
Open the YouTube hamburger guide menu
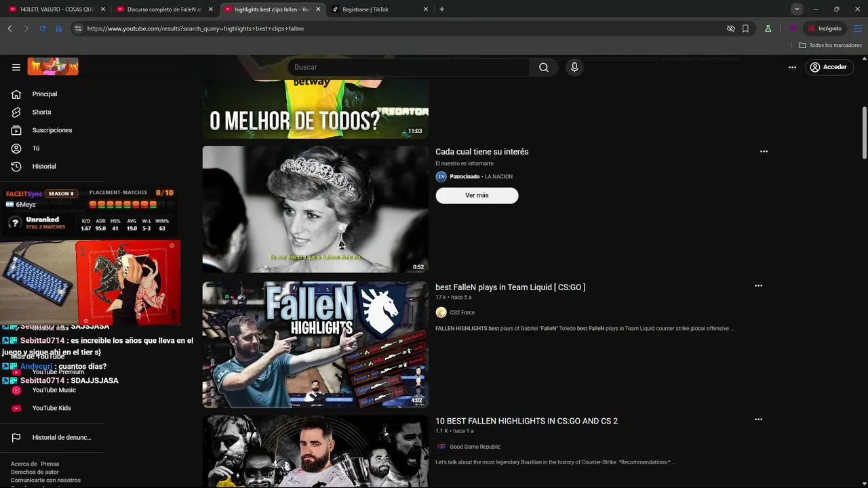16,67
